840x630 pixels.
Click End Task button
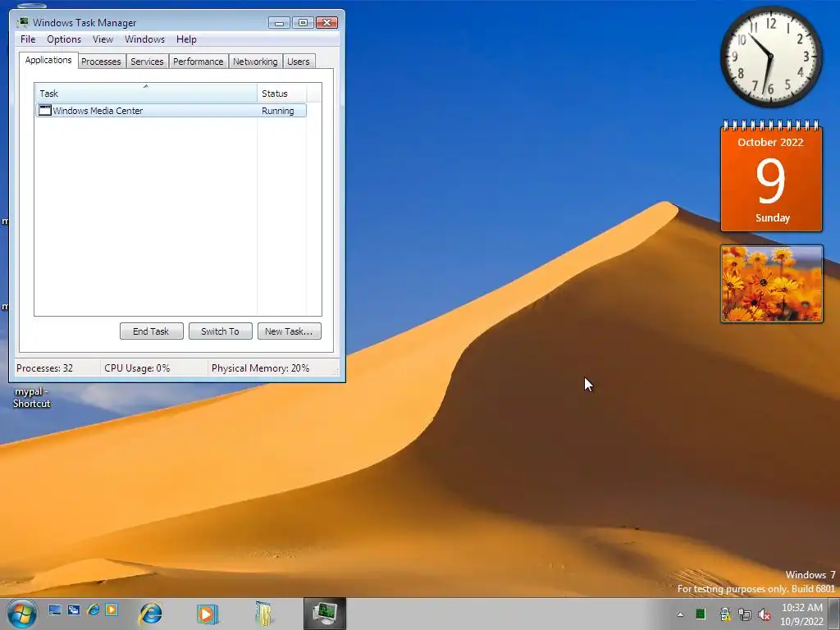point(152,331)
